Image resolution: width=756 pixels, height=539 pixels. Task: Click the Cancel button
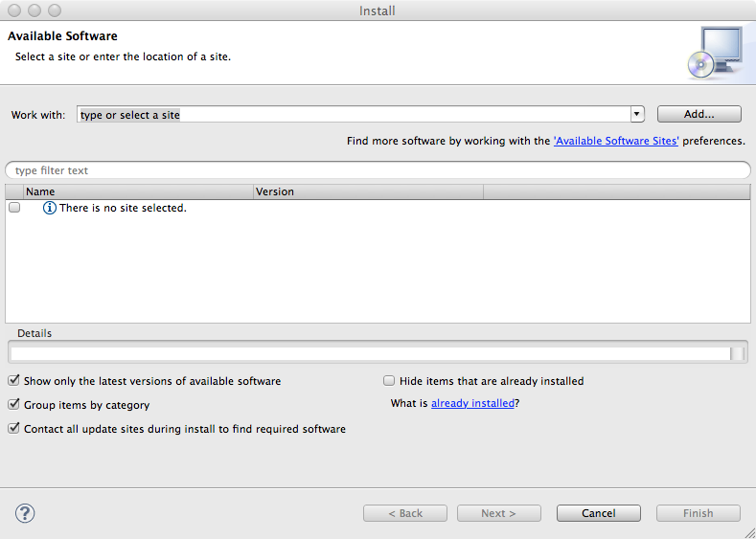coord(598,513)
